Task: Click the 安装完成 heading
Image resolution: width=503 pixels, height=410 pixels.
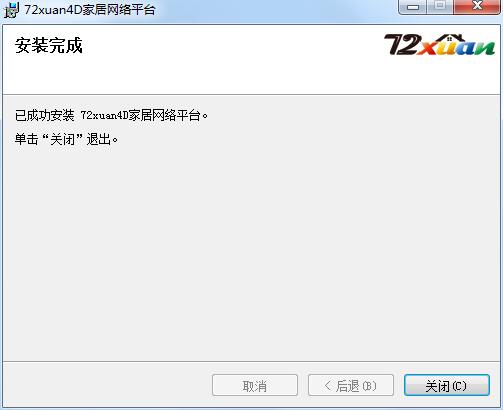Action: click(49, 45)
